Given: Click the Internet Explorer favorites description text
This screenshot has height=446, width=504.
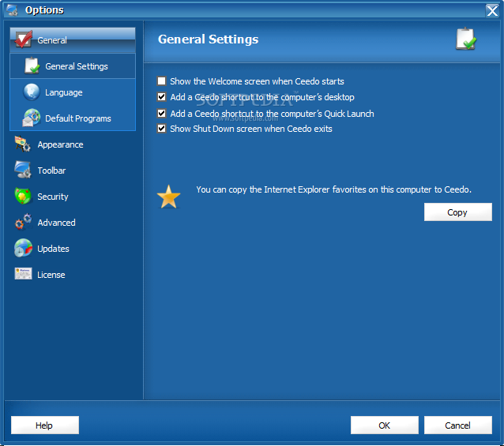Looking at the screenshot, I should pos(333,189).
